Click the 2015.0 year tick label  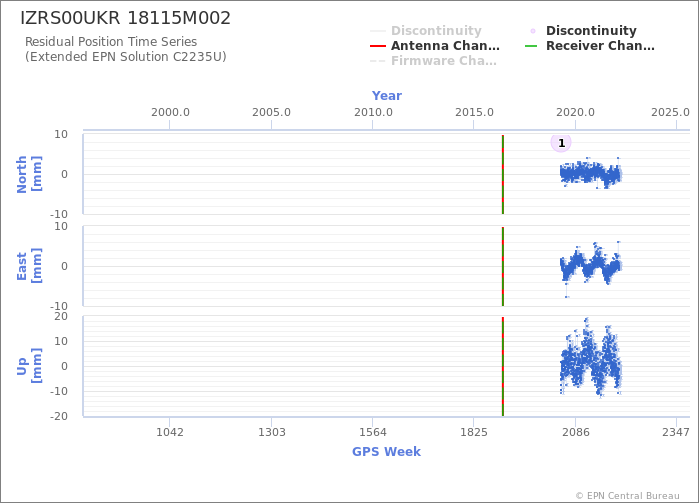point(474,112)
